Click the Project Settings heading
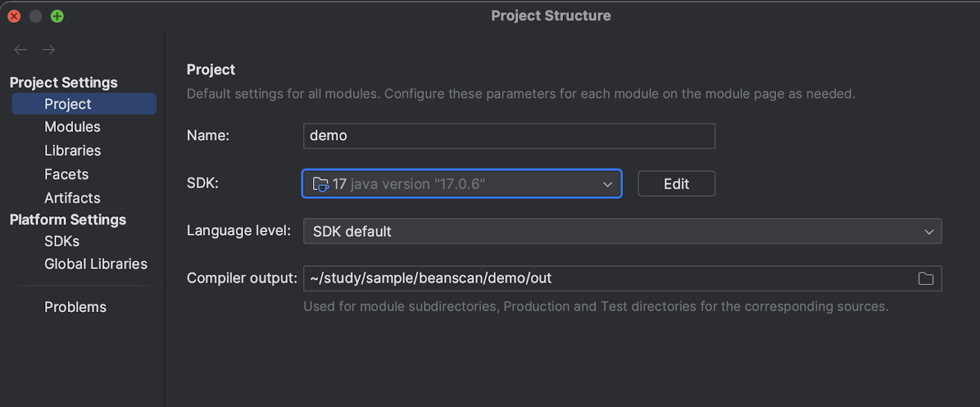 (x=64, y=83)
